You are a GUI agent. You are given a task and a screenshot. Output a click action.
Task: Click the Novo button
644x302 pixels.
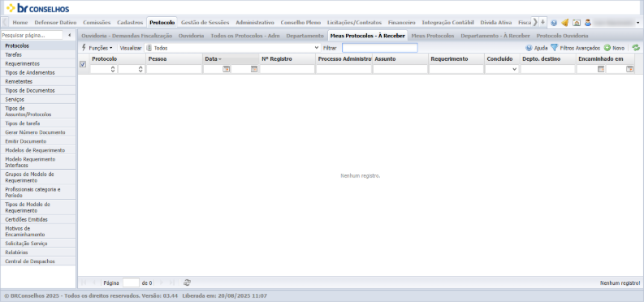(614, 48)
